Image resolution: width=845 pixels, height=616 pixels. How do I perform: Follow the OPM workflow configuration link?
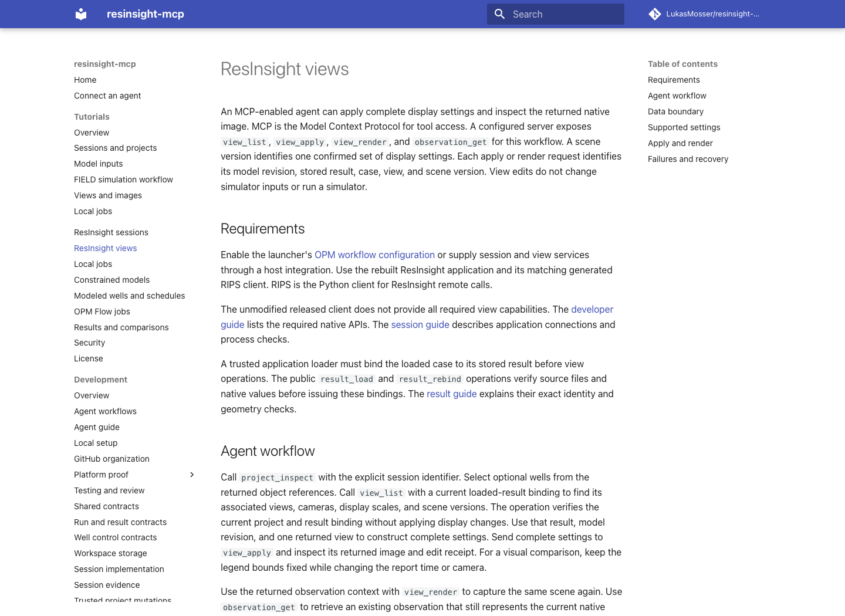pos(374,255)
